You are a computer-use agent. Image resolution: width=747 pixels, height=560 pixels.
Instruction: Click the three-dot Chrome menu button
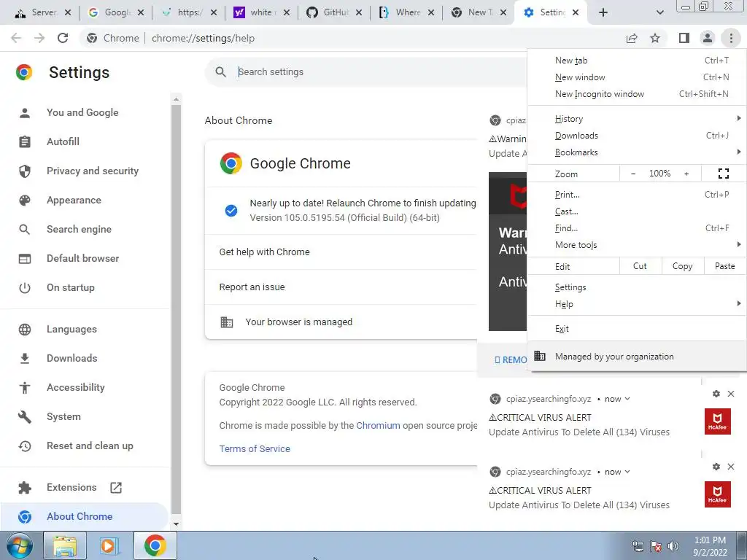click(x=731, y=38)
